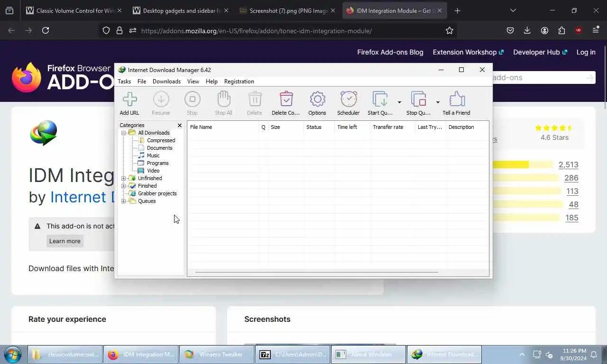Open Developer Hub link
607x364 pixels.
pos(540,52)
